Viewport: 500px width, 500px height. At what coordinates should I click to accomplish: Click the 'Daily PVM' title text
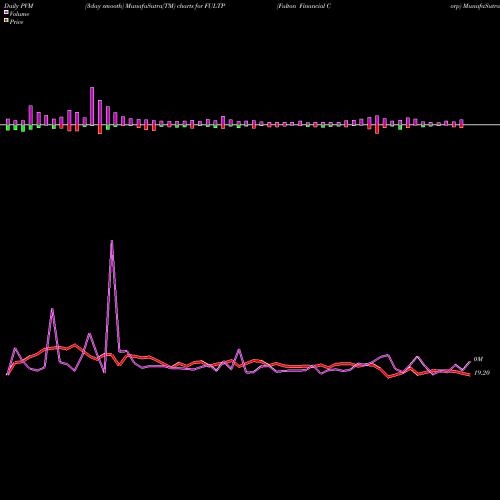click(19, 6)
